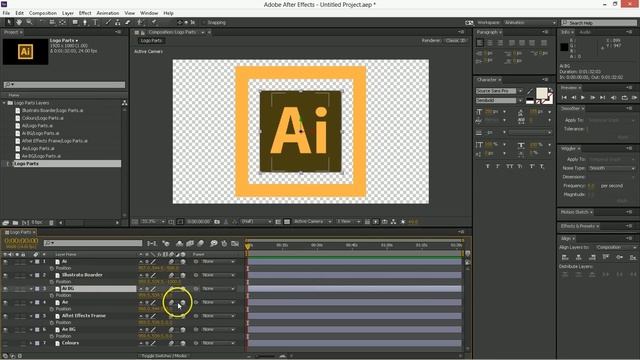Click the Auto-keyframe stopwatch icon in timeline header
The image size is (640, 360).
tap(224, 243)
